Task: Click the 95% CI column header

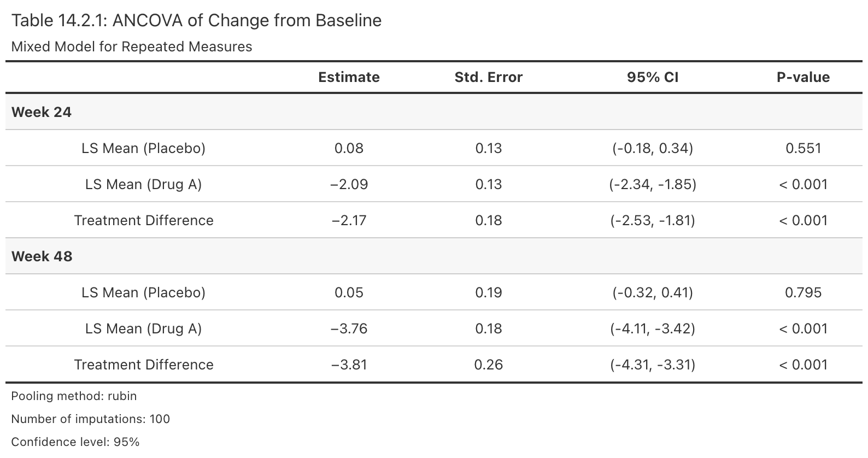Action: pos(652,77)
